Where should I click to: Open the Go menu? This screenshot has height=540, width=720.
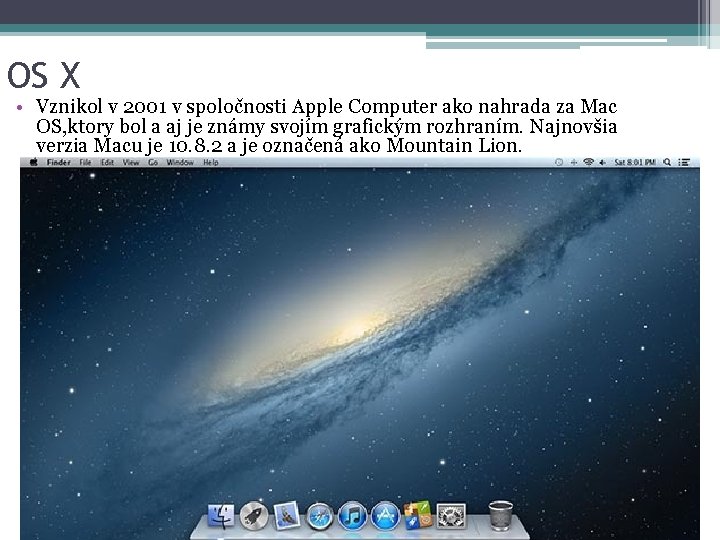point(153,162)
